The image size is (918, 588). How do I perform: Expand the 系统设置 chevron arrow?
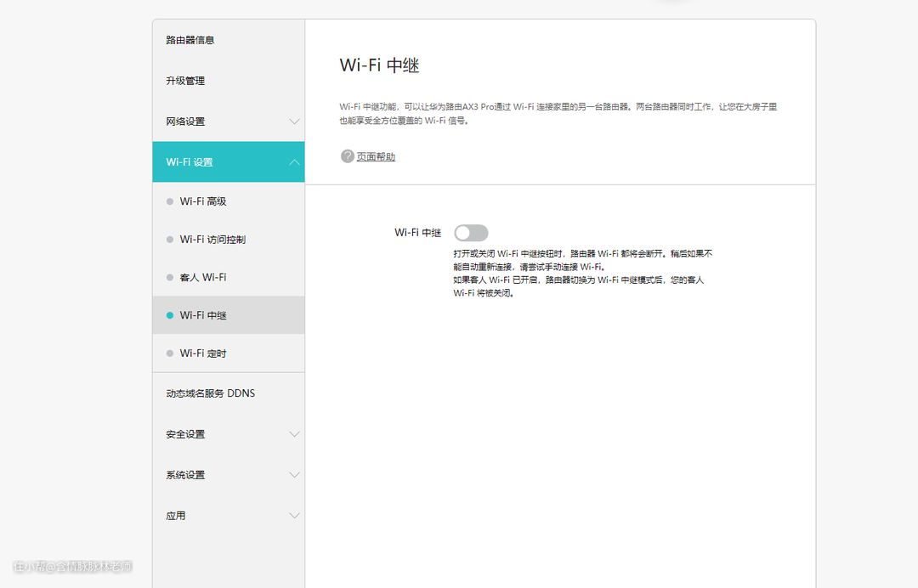pos(294,475)
